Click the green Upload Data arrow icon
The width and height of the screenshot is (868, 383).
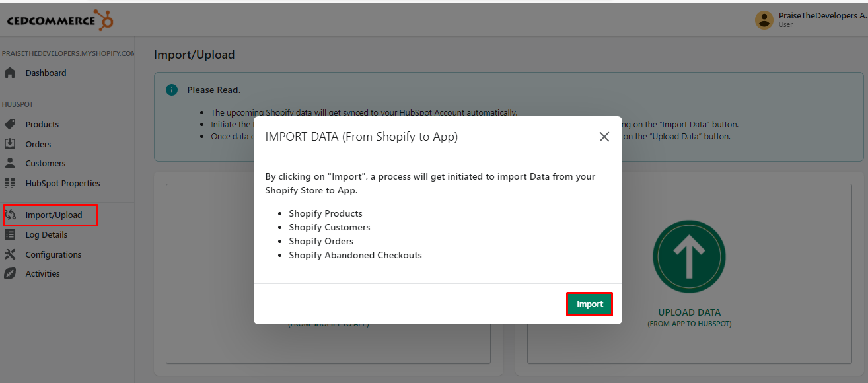click(x=689, y=257)
